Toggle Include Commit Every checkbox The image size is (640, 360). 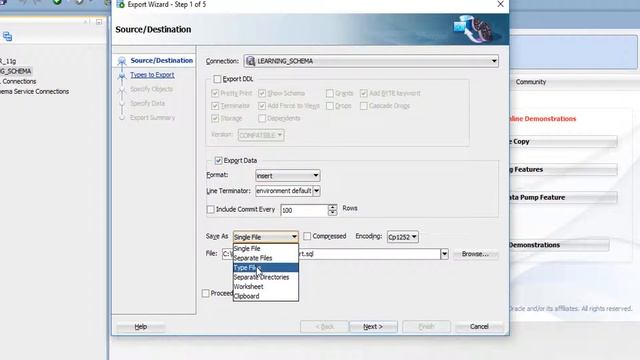[211, 209]
